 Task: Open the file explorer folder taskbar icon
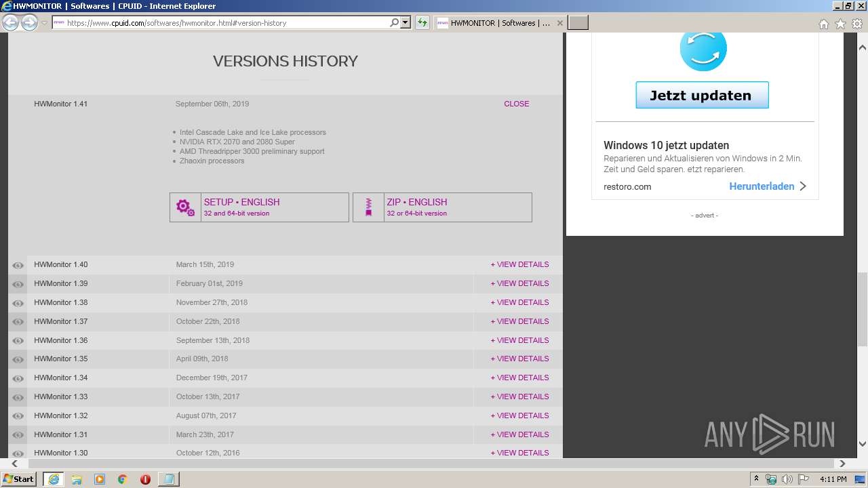(x=77, y=479)
